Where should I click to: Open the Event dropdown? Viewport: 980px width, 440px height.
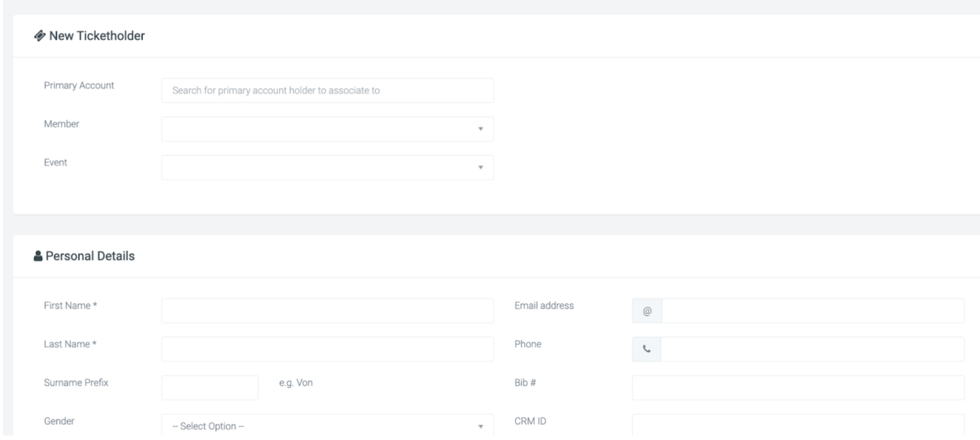coord(327,167)
